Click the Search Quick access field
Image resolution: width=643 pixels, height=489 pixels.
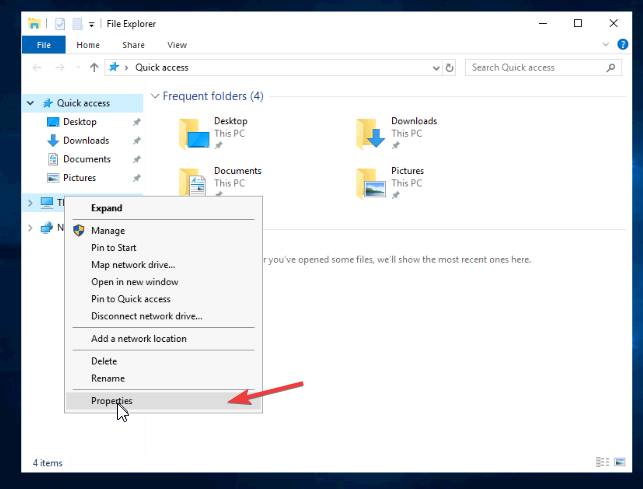(x=543, y=68)
